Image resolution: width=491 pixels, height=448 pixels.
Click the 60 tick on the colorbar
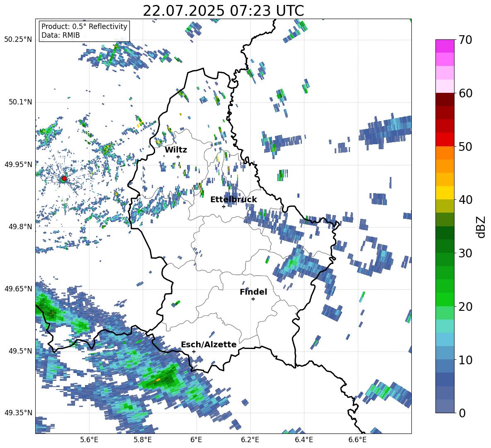(x=465, y=93)
